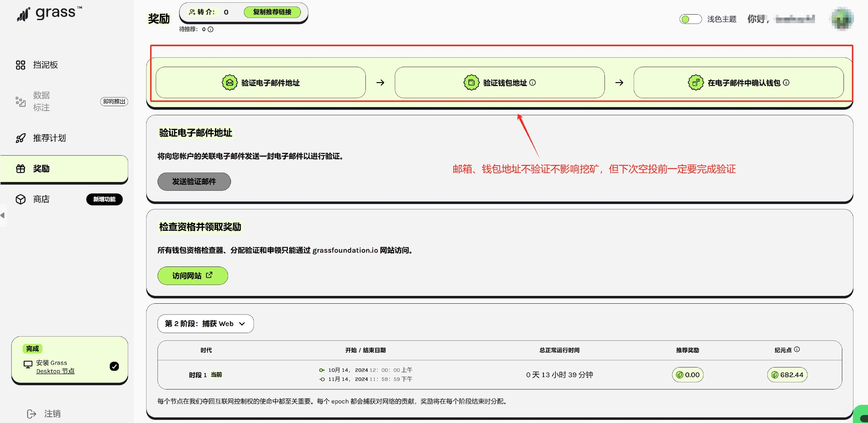Click the info icon next to 待推荐
The height and width of the screenshot is (423, 868).
[x=211, y=29]
